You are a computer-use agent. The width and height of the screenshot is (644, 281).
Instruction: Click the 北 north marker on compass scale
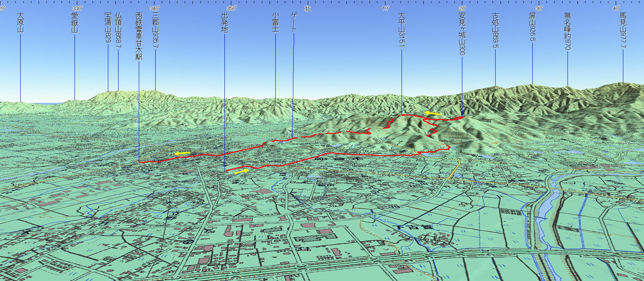click(x=308, y=8)
